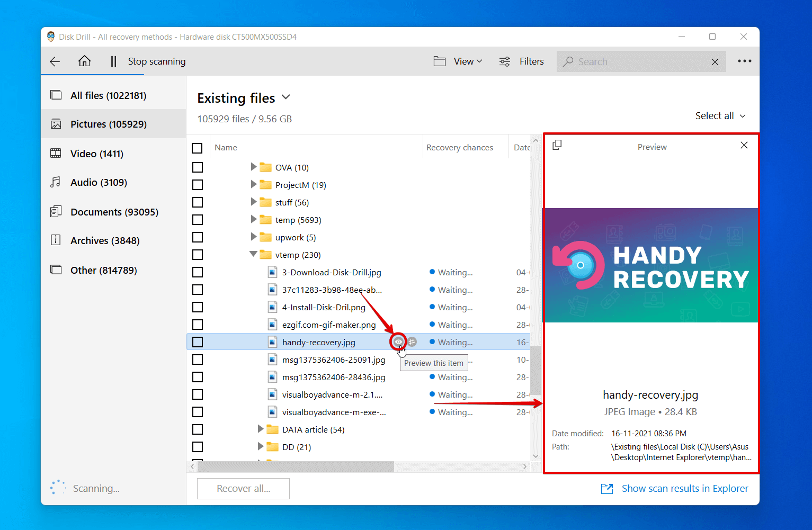
Task: Check the box for ezgif.com-gif-maker.png
Action: pos(198,325)
